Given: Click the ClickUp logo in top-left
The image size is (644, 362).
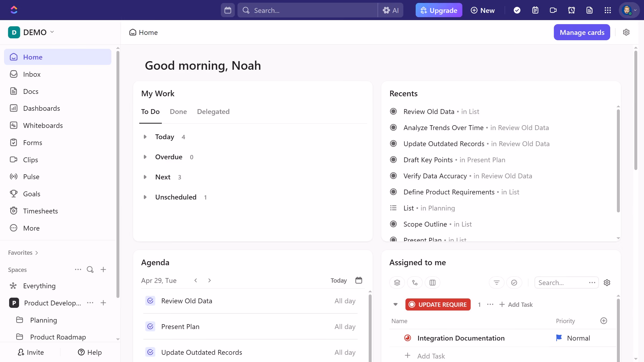Looking at the screenshot, I should [14, 10].
